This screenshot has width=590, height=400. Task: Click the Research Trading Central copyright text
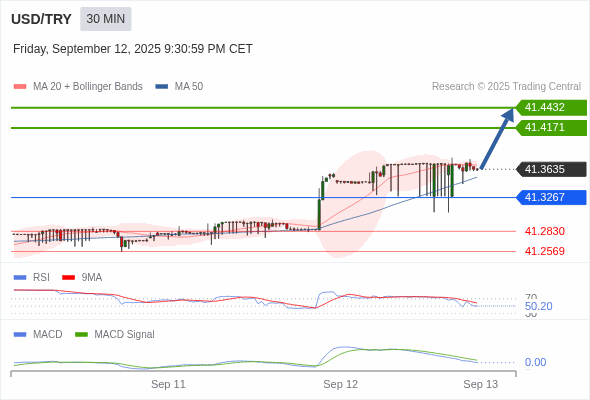coord(506,87)
